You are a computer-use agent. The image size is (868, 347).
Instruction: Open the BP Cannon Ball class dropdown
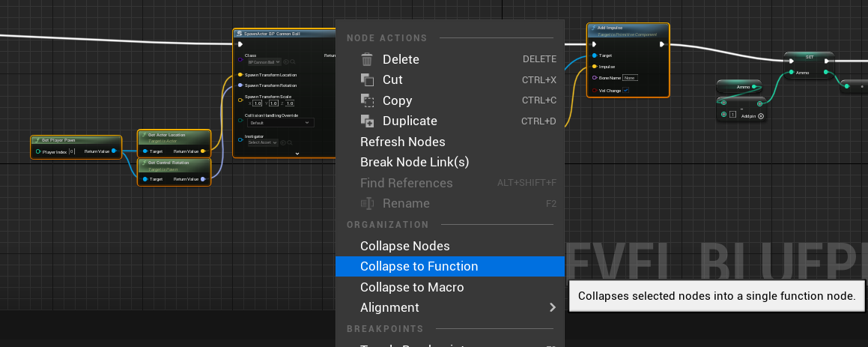coord(264,63)
